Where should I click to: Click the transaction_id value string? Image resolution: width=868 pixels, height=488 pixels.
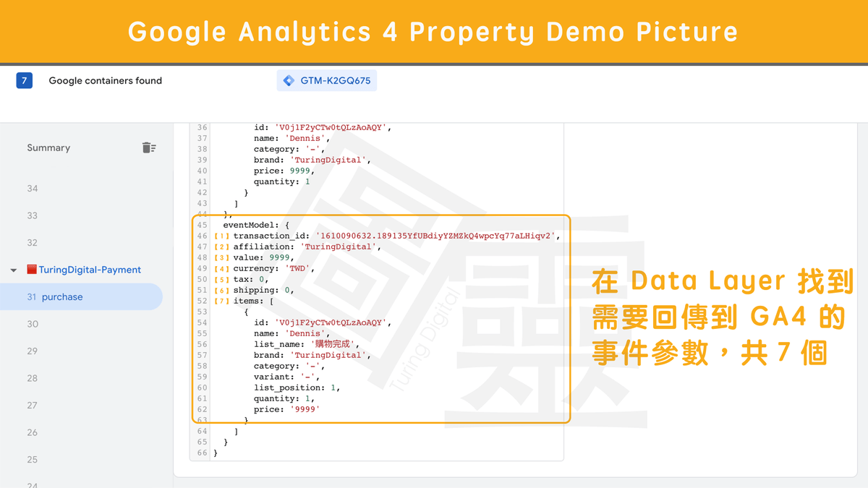point(435,236)
